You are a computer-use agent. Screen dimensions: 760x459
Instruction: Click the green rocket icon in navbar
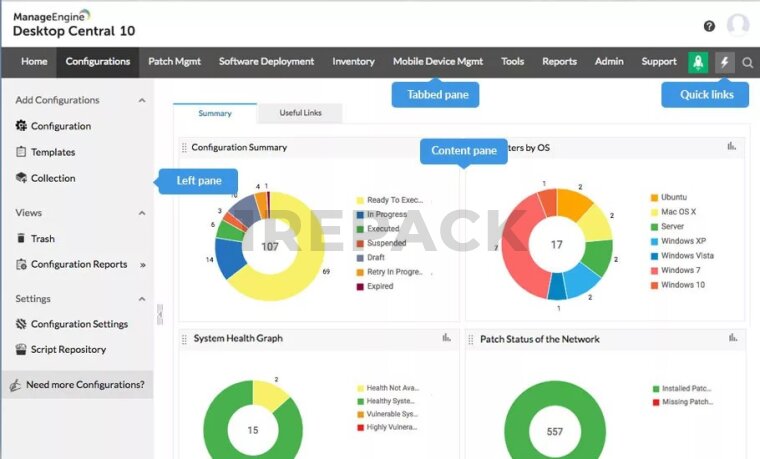(x=699, y=62)
